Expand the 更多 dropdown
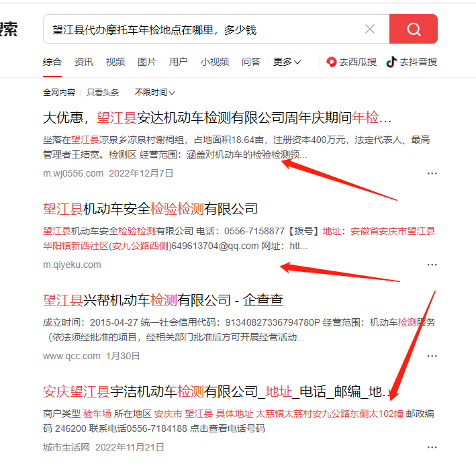Viewport: 476px width, 474px height. 287,62
